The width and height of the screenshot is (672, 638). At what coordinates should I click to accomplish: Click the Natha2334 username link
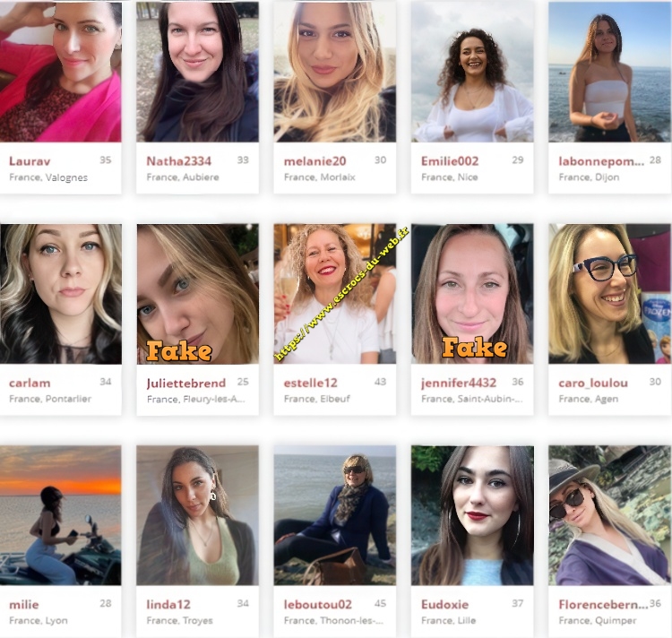[178, 161]
